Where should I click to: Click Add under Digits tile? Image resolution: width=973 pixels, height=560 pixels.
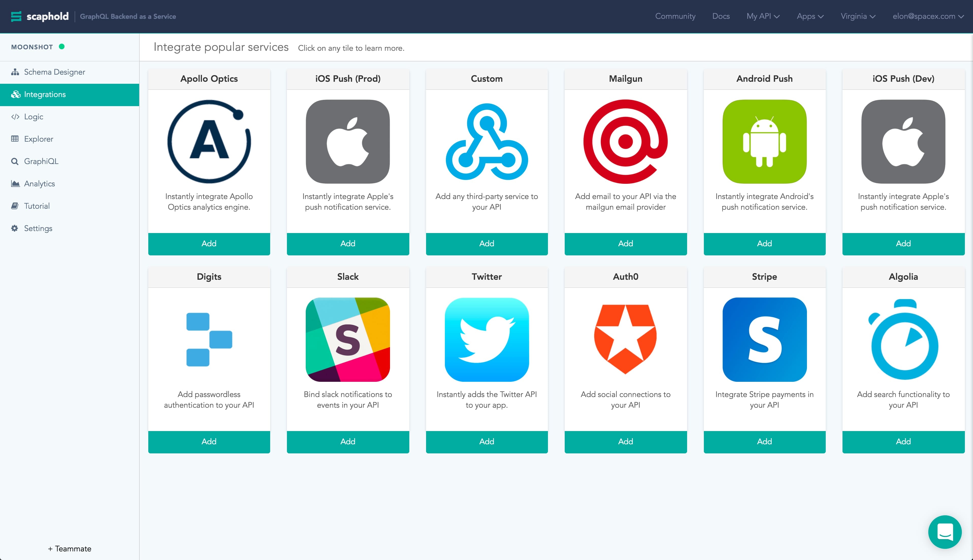tap(209, 441)
